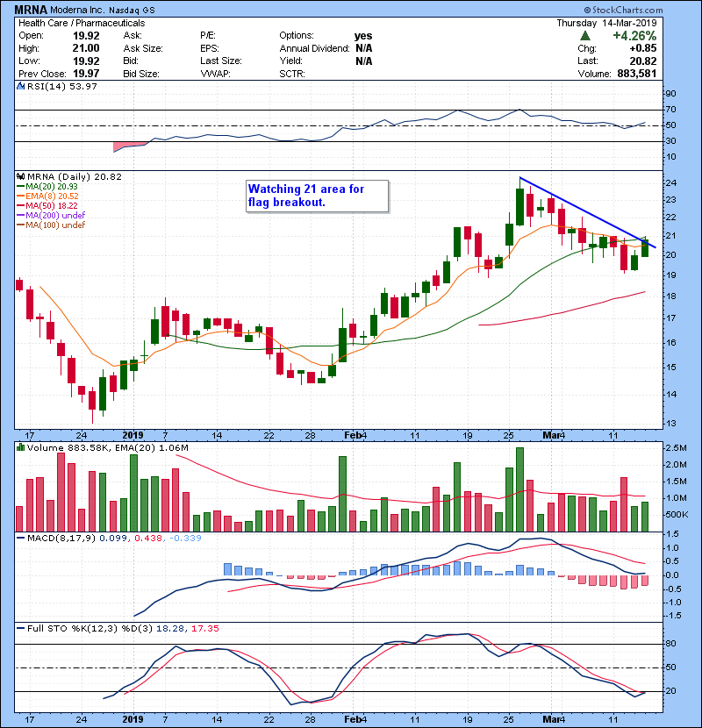Image resolution: width=702 pixels, height=728 pixels.
Task: Click the 'Watching 21 area for flag breakout' note
Action: (x=318, y=196)
